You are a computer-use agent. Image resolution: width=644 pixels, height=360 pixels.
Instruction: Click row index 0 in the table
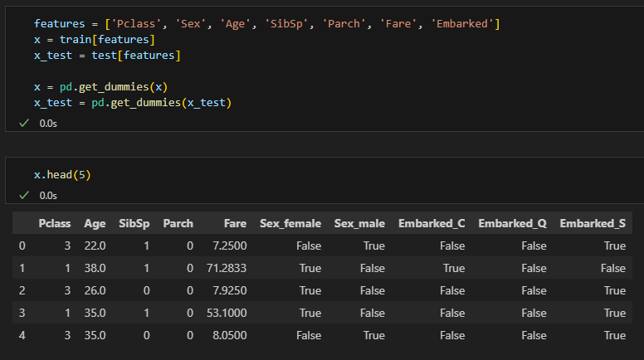tap(22, 246)
